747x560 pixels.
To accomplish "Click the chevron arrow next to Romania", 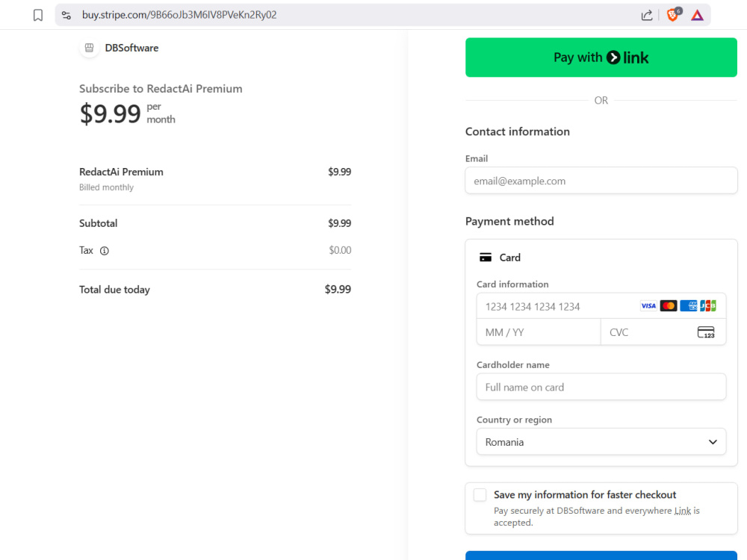I will (x=713, y=442).
